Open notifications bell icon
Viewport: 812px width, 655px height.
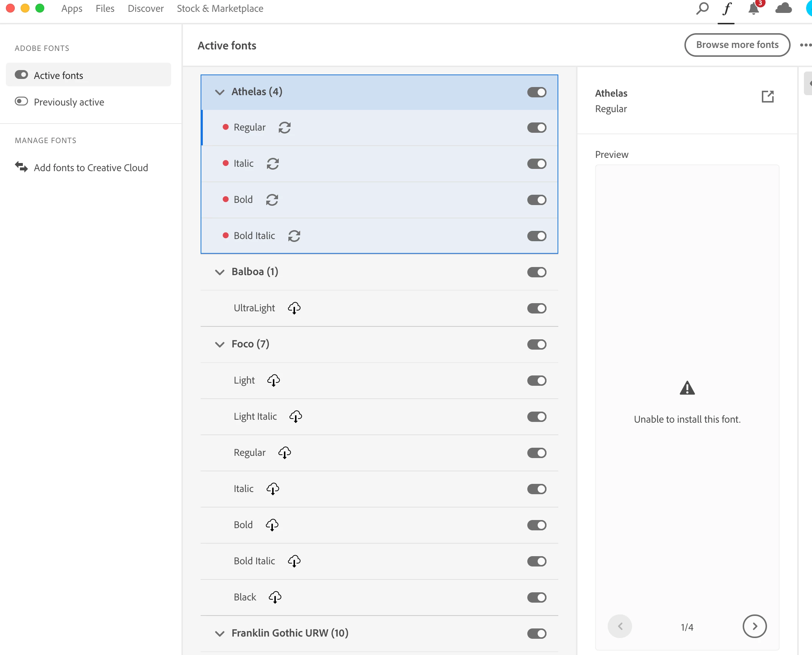click(753, 8)
